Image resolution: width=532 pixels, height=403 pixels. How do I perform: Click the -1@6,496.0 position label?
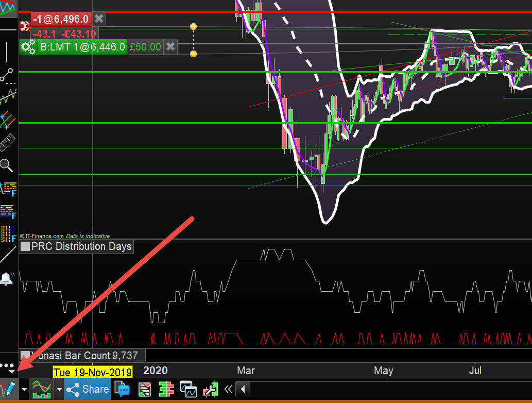[x=61, y=19]
